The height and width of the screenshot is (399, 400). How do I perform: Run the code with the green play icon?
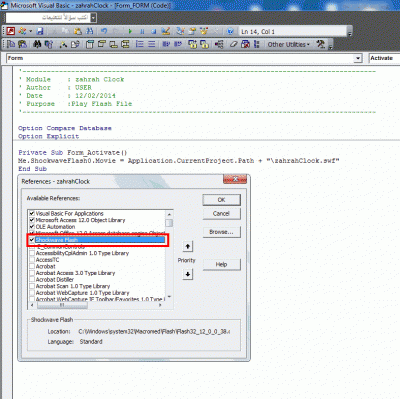point(130,31)
